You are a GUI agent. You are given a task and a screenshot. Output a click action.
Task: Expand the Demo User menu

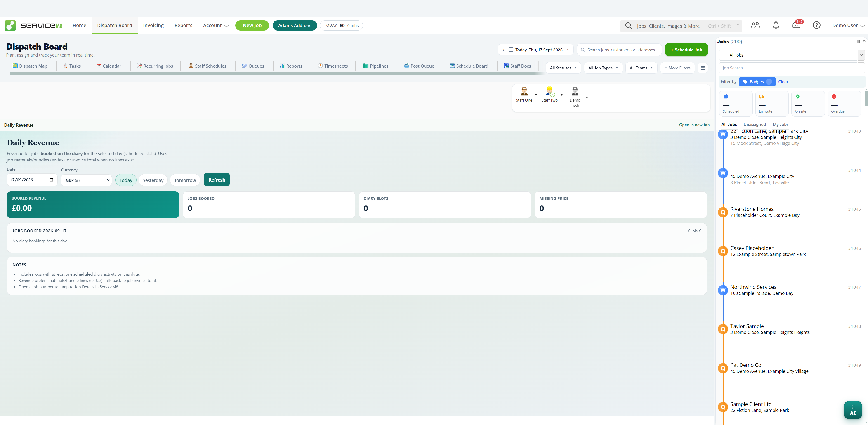pos(848,26)
